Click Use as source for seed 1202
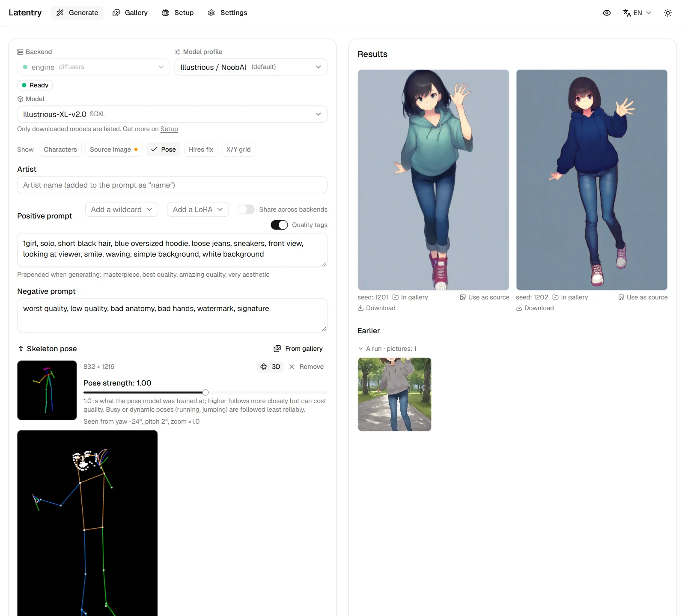 643,297
